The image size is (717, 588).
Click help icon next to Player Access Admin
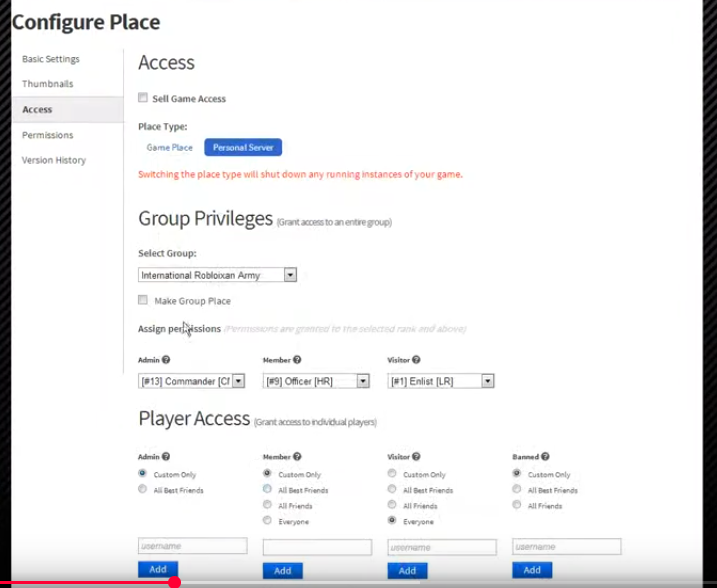(x=166, y=457)
